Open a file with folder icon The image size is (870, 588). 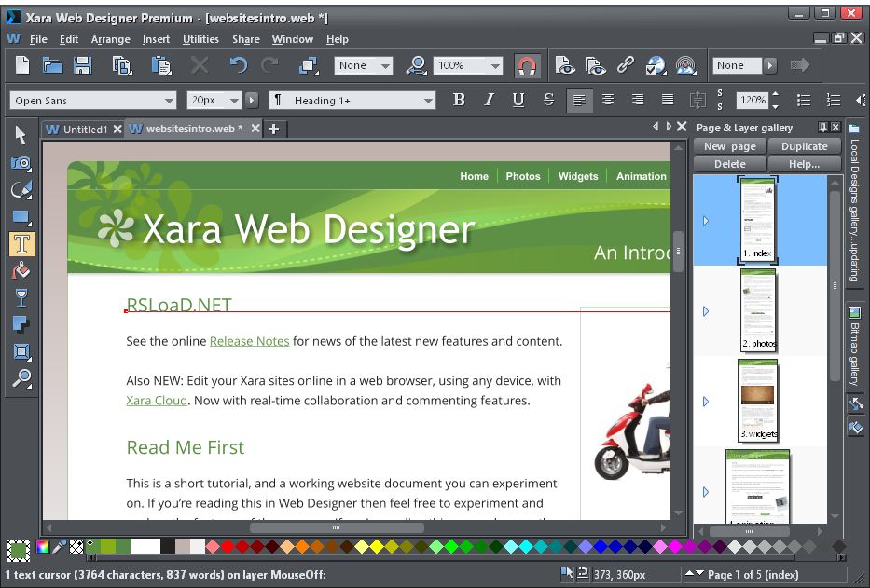click(53, 65)
